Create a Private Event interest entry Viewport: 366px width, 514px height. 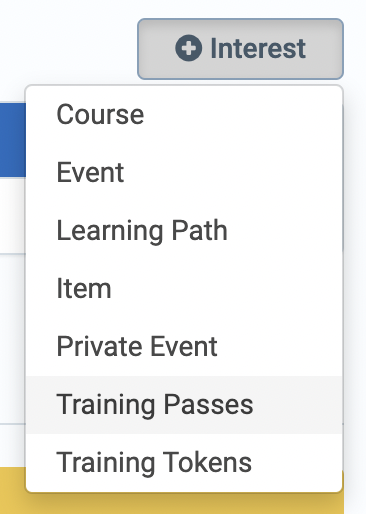pos(137,346)
